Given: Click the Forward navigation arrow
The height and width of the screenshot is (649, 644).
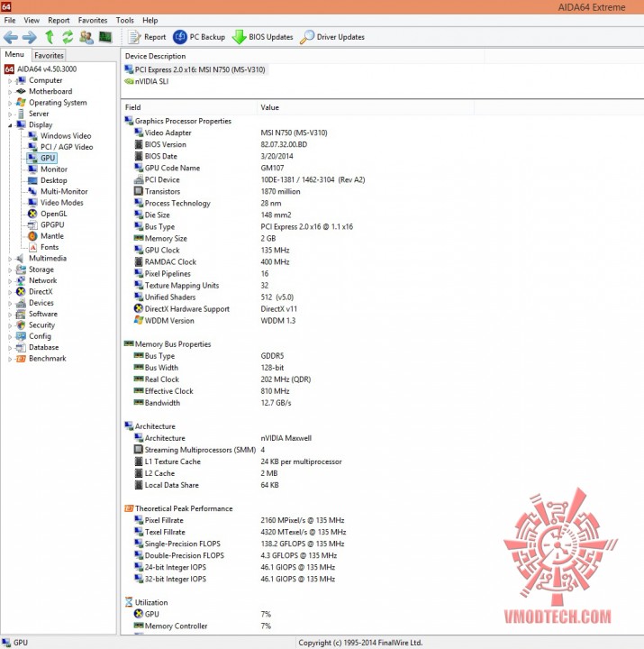Looking at the screenshot, I should 30,37.
